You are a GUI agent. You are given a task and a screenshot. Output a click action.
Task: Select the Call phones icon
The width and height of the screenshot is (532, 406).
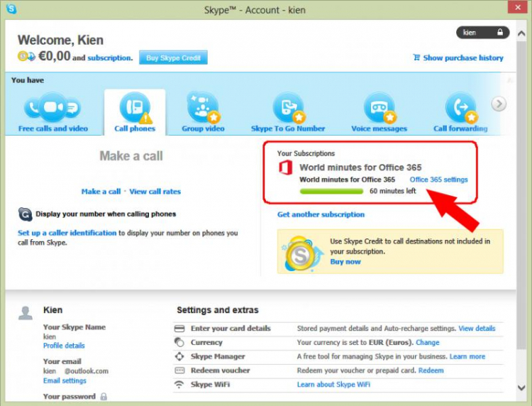(x=135, y=107)
